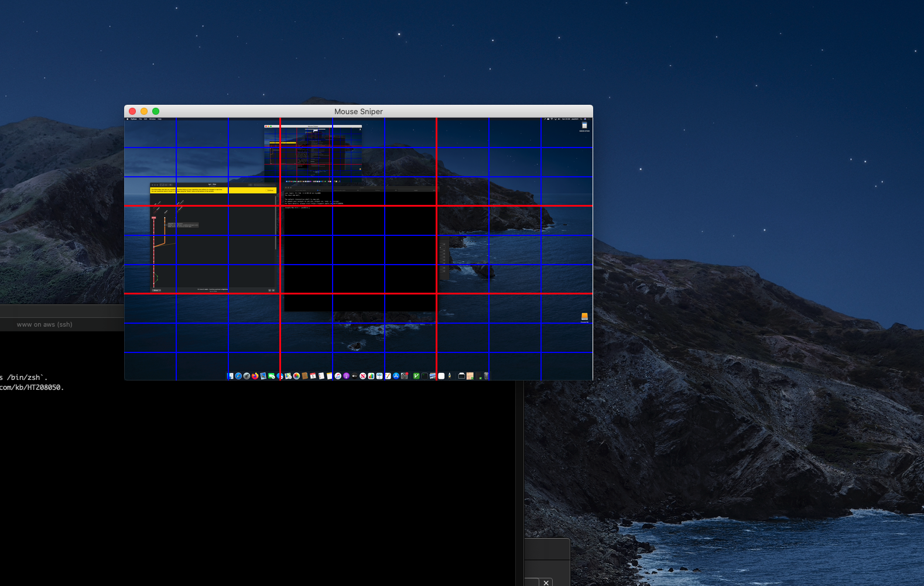
Task: Click the Mouse Sniper window title
Action: [x=358, y=111]
